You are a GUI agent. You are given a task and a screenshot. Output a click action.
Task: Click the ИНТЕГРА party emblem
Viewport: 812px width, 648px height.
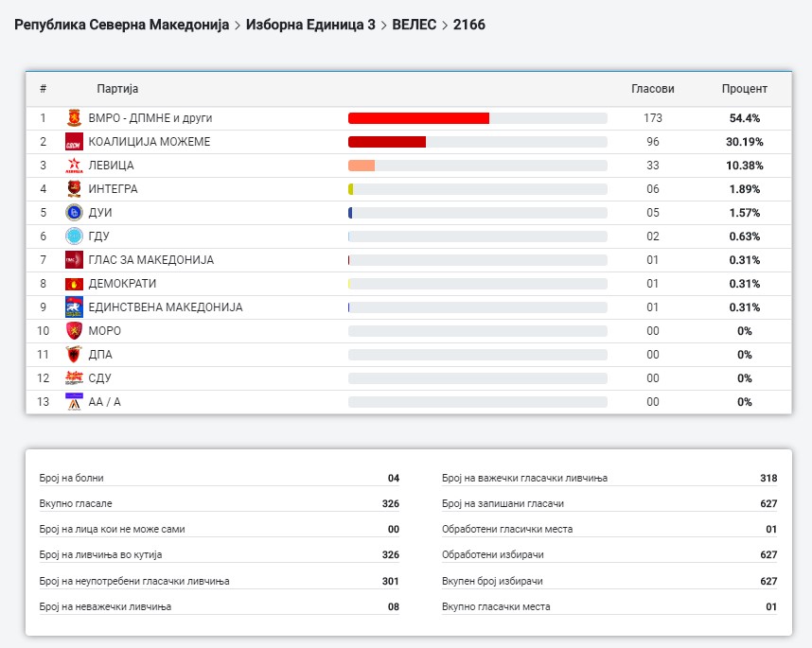(x=74, y=189)
